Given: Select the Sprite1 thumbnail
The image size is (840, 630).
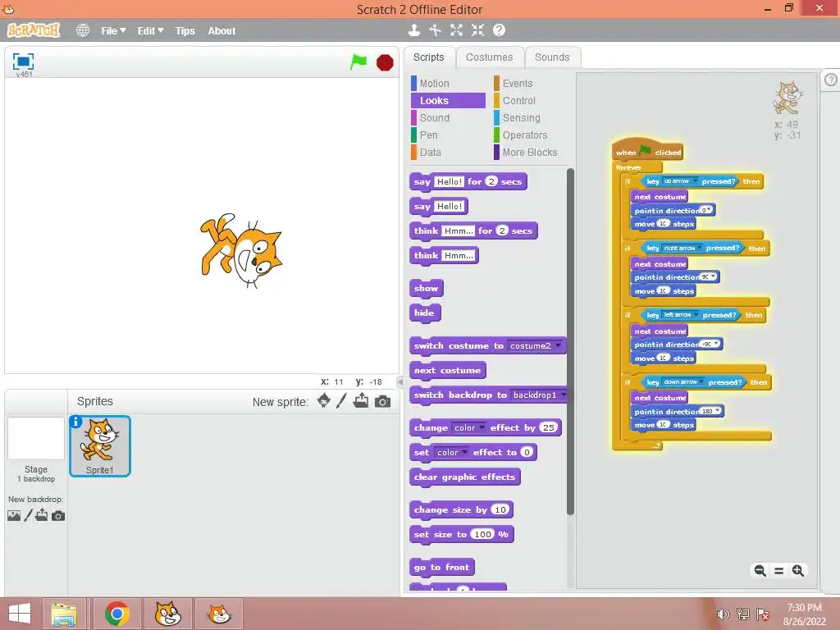Looking at the screenshot, I should [100, 445].
